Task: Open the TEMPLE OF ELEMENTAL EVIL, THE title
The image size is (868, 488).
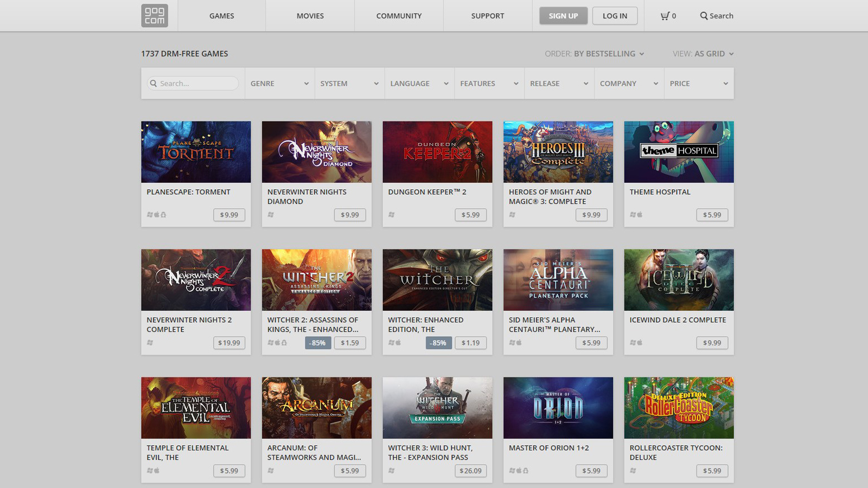Action: [187, 452]
